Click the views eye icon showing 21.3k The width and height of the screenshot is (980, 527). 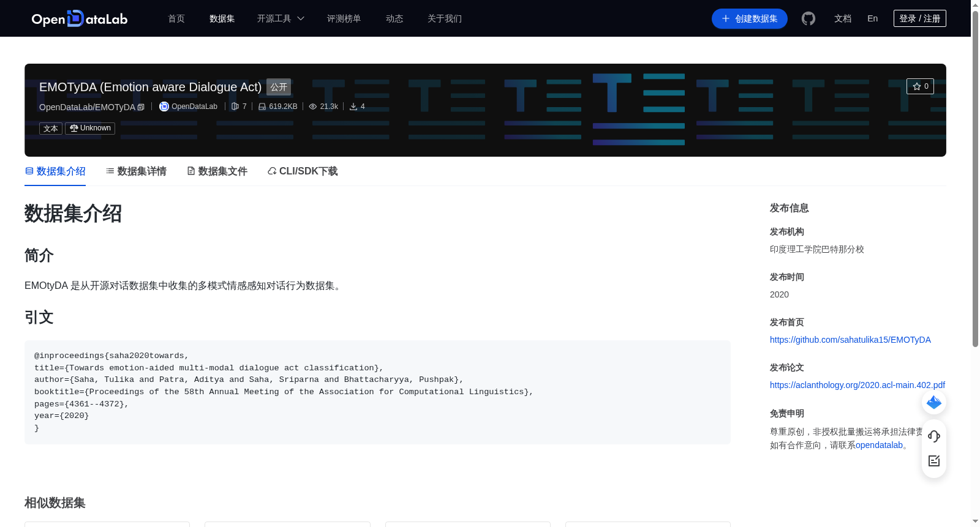pos(313,107)
